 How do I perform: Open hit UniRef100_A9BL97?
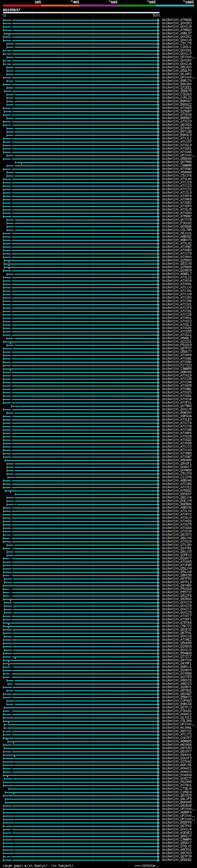tap(177, 33)
